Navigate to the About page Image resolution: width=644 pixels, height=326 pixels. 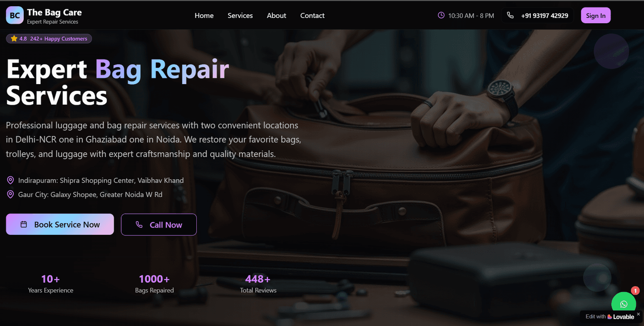(276, 15)
